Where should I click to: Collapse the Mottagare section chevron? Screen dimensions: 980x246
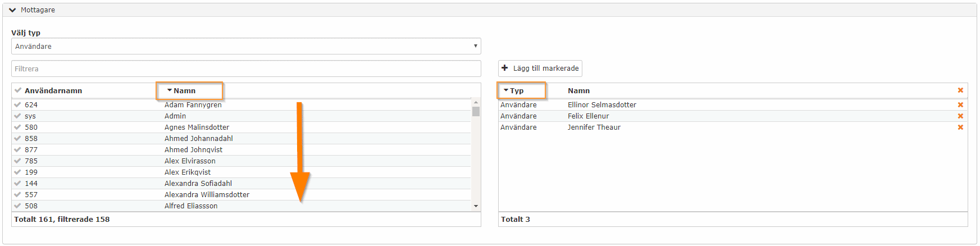[x=12, y=10]
